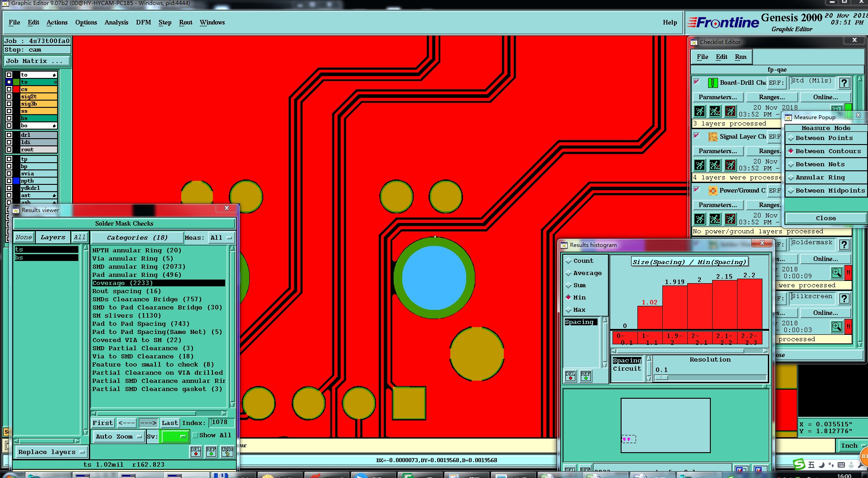Open help for Board-Drill Checks question mark

[x=844, y=83]
